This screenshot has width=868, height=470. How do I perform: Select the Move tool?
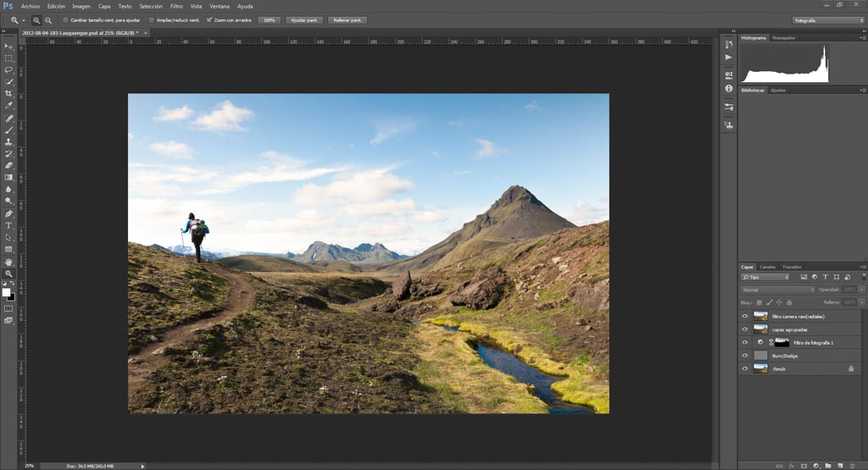[x=8, y=47]
